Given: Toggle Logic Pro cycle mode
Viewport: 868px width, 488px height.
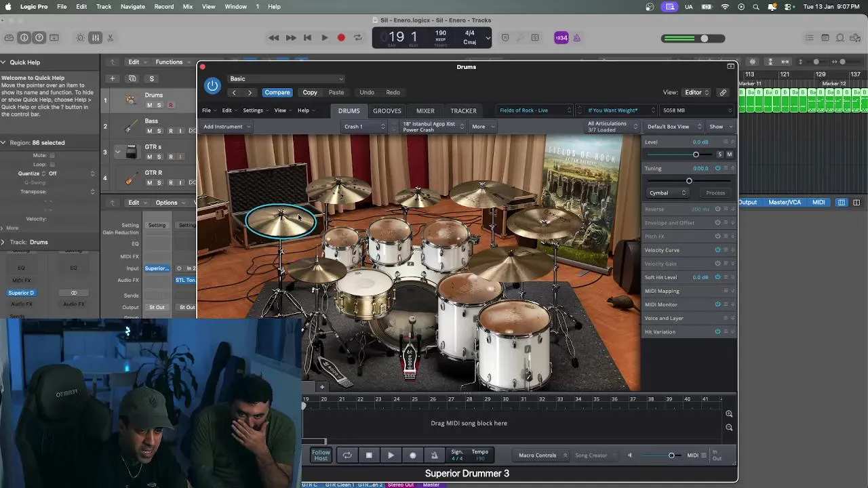Looking at the screenshot, I should pyautogui.click(x=357, y=38).
